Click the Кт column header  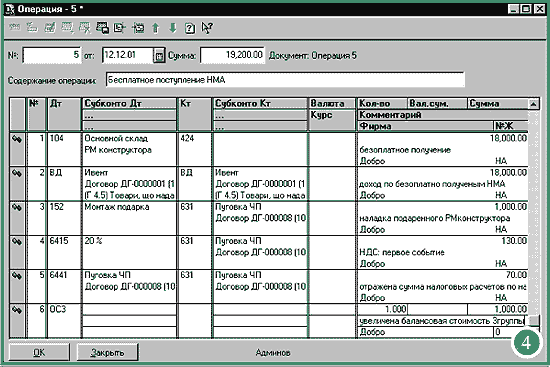click(x=195, y=114)
